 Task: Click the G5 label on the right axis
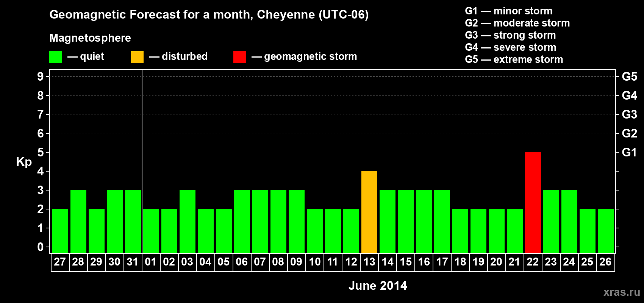[629, 77]
